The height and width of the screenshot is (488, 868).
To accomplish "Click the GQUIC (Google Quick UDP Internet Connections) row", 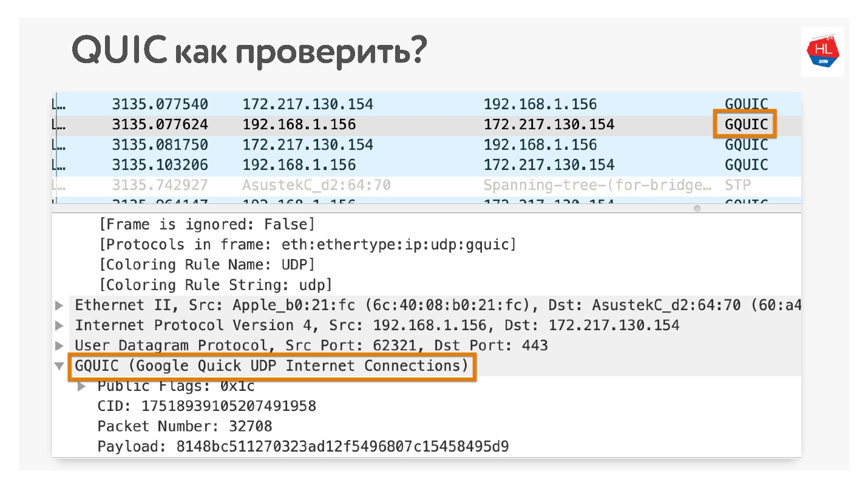I will tap(272, 367).
